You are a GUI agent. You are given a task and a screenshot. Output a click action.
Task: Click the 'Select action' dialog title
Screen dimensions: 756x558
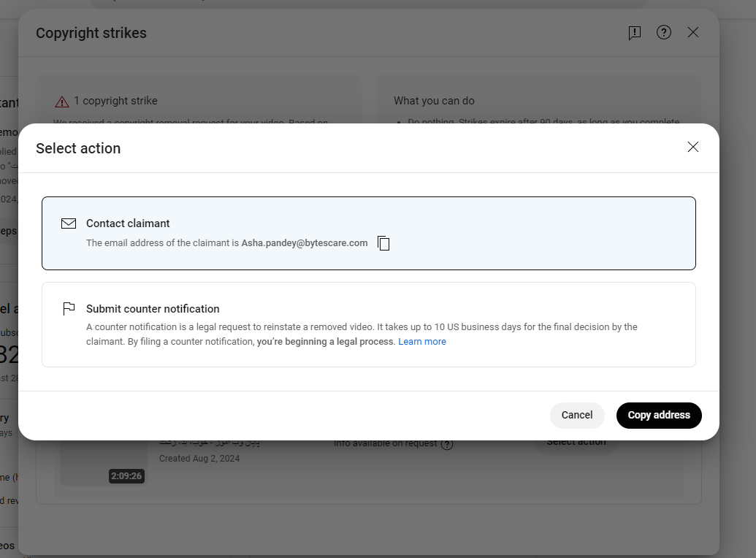click(x=78, y=148)
